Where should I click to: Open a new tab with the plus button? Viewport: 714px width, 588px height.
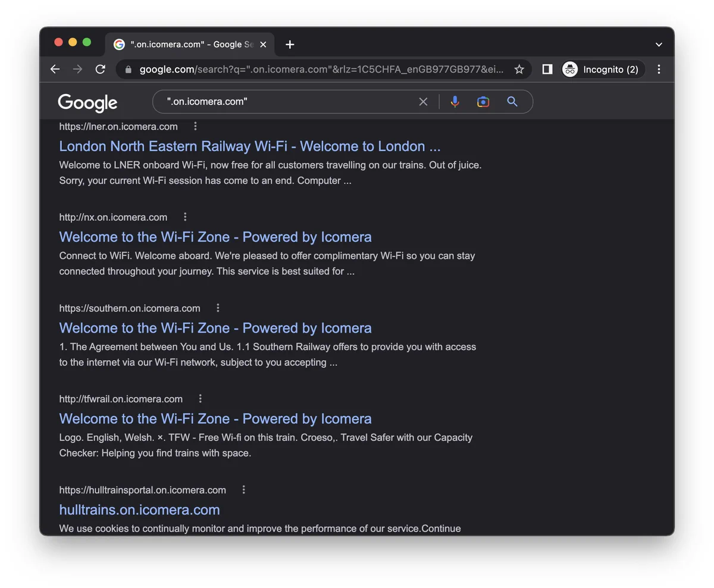point(290,45)
